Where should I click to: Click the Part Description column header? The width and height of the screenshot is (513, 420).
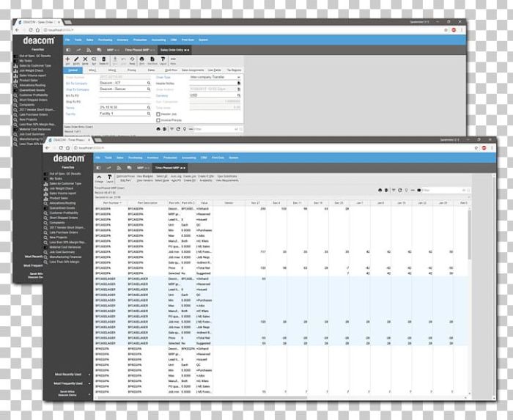(x=147, y=203)
